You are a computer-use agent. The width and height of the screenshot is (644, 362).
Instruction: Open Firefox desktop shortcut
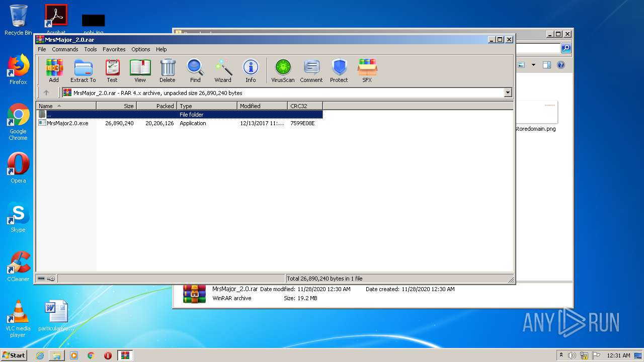click(x=18, y=69)
